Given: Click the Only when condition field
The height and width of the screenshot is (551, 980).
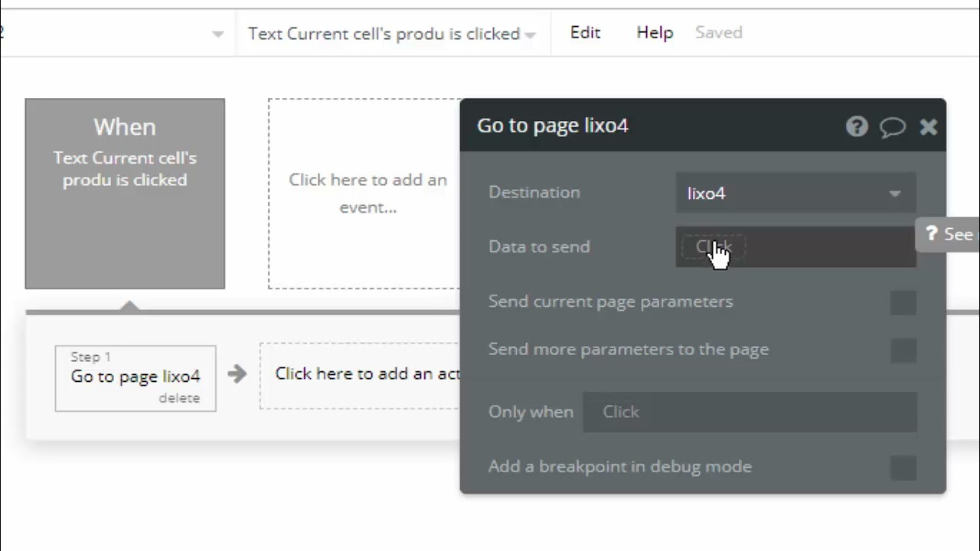Looking at the screenshot, I should (x=750, y=412).
